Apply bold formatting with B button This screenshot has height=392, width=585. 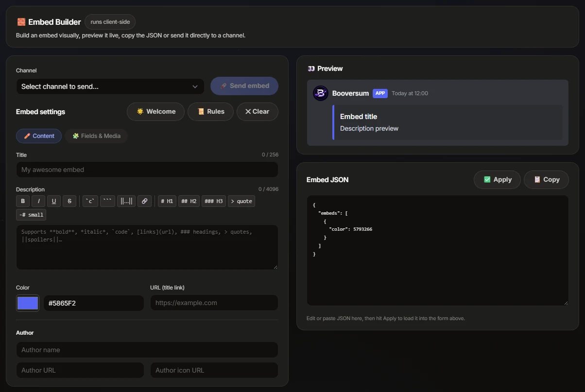click(x=23, y=201)
